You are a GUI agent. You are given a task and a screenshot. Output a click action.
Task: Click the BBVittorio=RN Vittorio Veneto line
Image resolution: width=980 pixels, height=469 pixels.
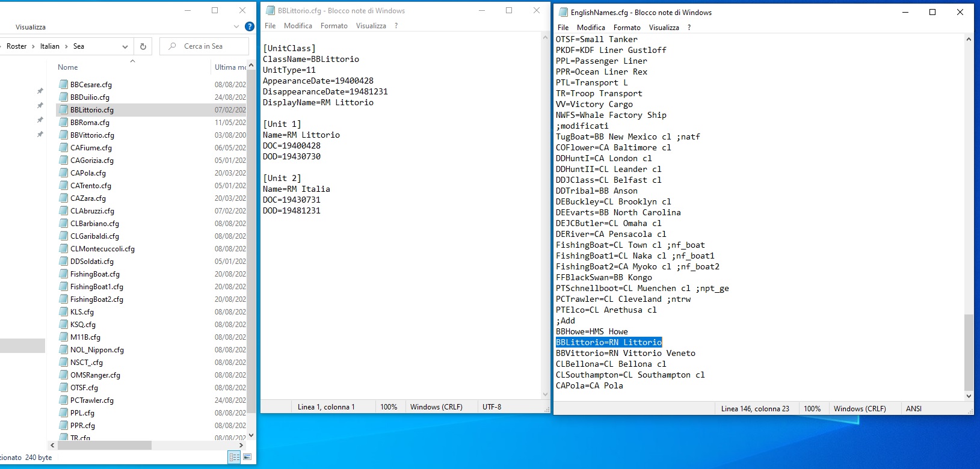[626, 353]
